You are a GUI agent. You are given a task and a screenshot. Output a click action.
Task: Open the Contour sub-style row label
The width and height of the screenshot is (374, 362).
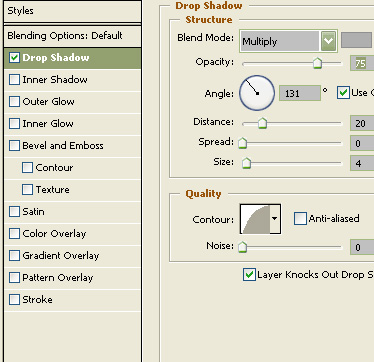click(x=54, y=168)
